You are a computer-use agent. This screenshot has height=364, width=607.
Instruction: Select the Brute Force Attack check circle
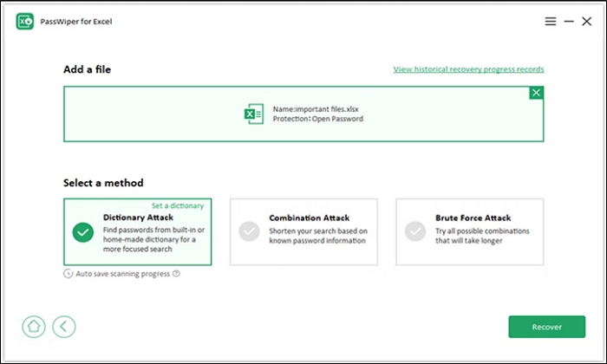[x=415, y=231]
